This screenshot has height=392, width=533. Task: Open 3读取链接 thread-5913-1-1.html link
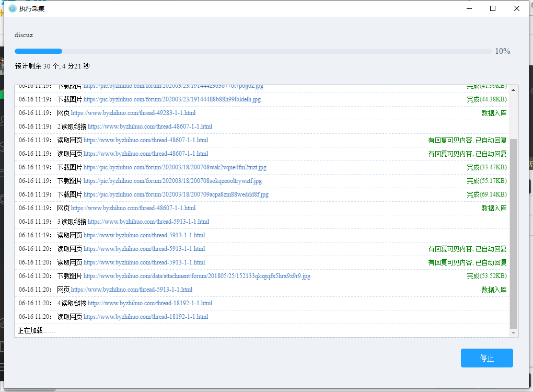(x=148, y=222)
